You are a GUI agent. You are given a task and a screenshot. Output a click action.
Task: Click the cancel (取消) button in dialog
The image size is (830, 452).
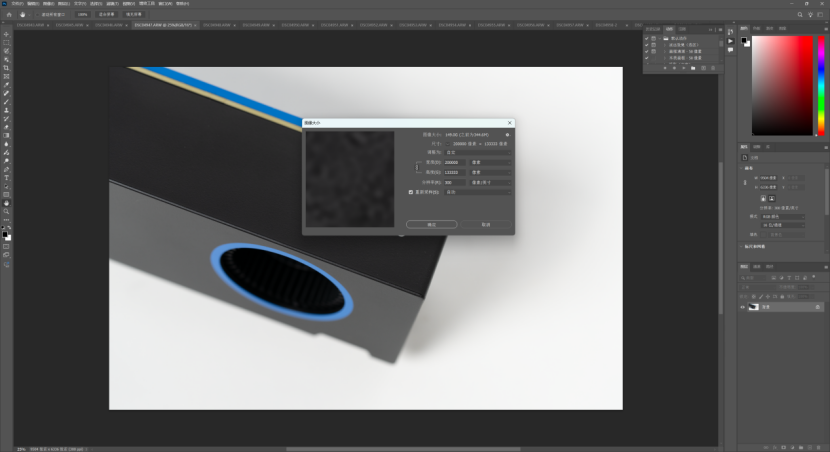[486, 225]
